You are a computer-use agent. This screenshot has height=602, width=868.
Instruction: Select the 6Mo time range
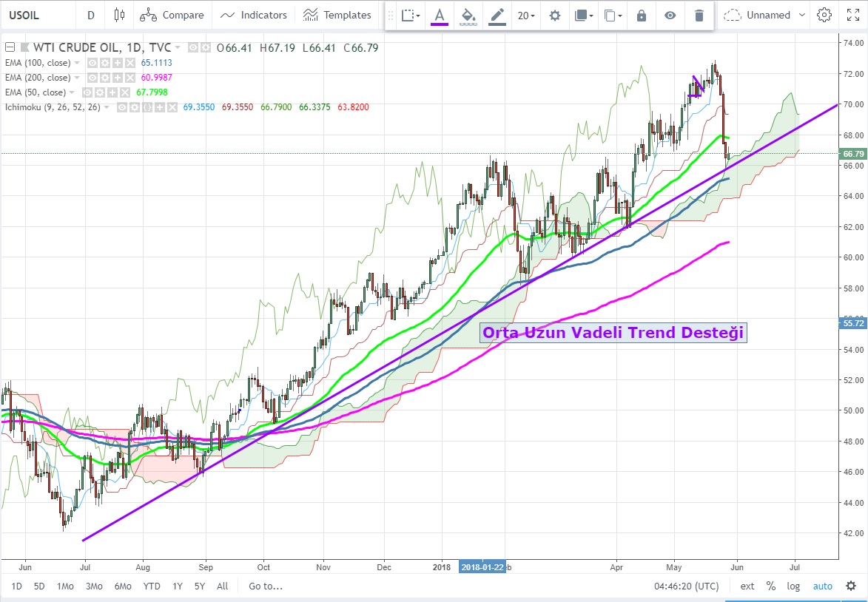click(123, 586)
